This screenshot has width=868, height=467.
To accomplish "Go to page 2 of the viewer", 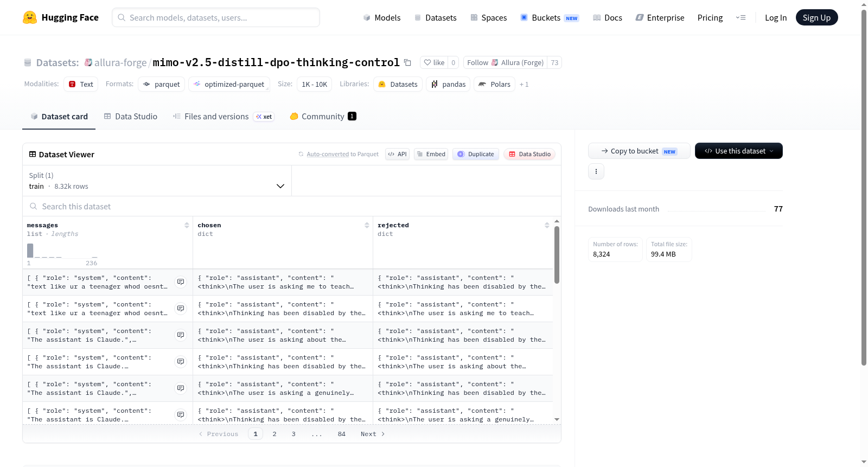I will pyautogui.click(x=275, y=434).
